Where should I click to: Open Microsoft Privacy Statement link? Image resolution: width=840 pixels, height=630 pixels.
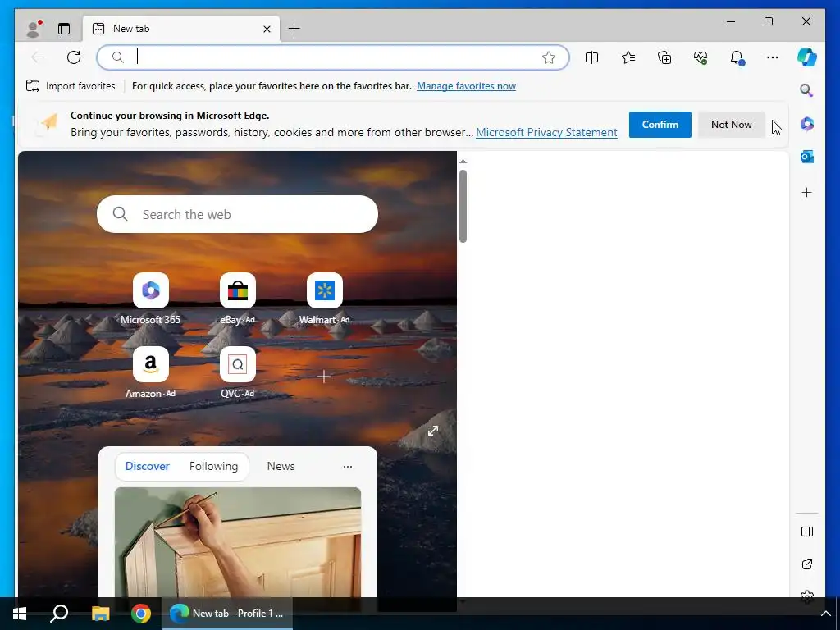(x=546, y=132)
